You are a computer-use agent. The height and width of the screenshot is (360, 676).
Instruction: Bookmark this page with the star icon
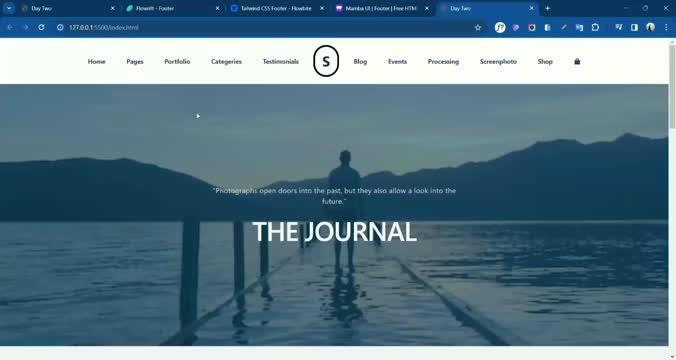point(478,28)
